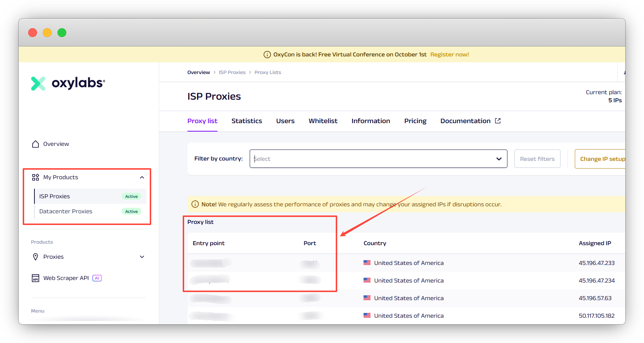Switch to the Whitelist tab
The image size is (644, 343).
323,121
